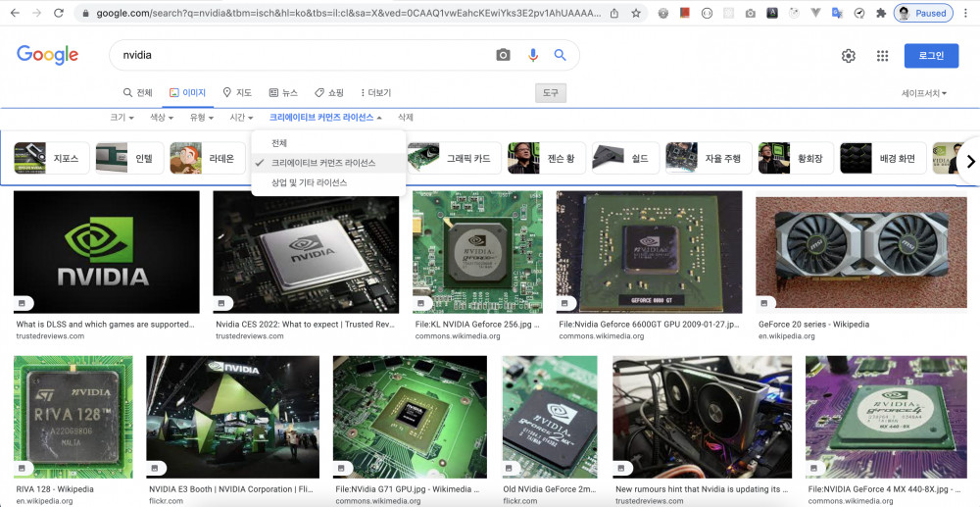Open RIVA 128 chip image
Screen dimensions: 980x507
point(73,417)
